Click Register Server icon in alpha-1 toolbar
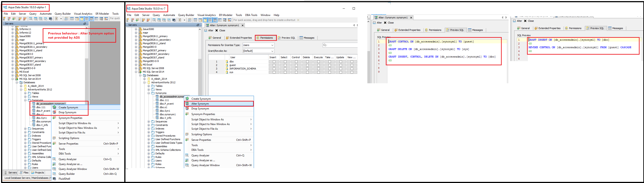The width and height of the screenshot is (644, 183). tap(4, 18)
